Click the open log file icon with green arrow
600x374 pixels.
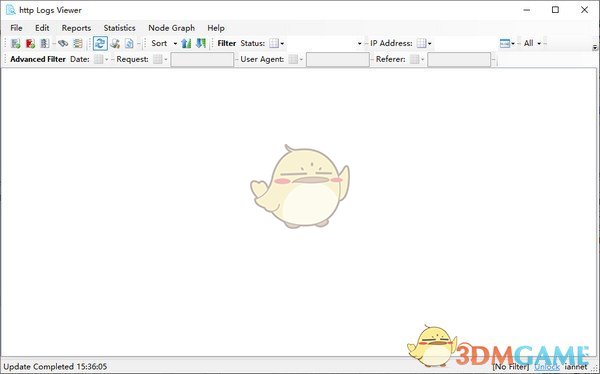point(16,43)
